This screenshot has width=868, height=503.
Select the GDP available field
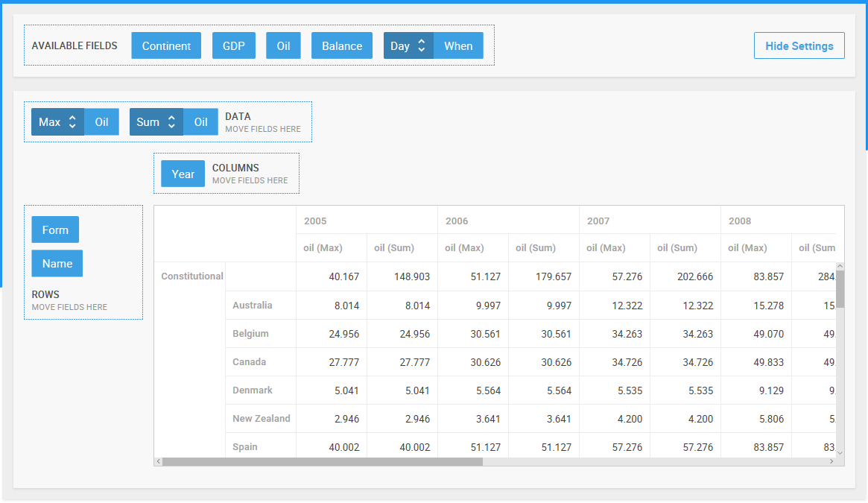tap(234, 46)
